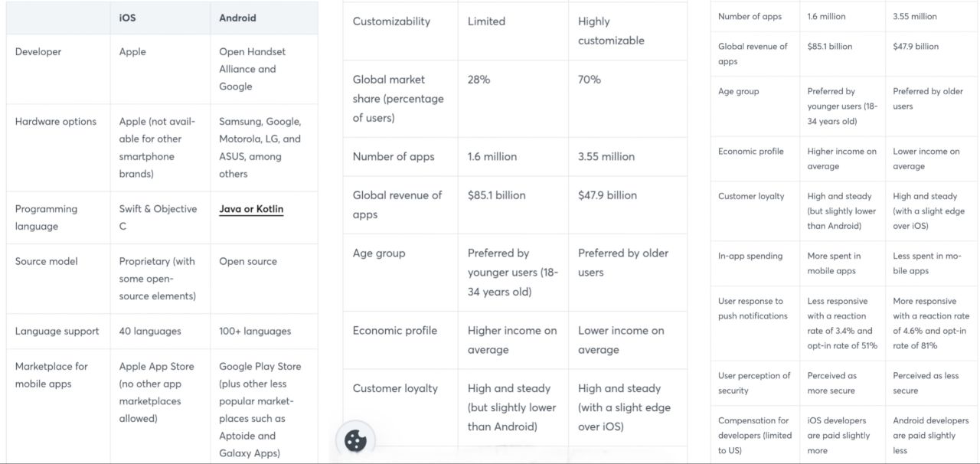Click the "Customizability" row label
This screenshot has height=464, width=980.
coord(391,21)
